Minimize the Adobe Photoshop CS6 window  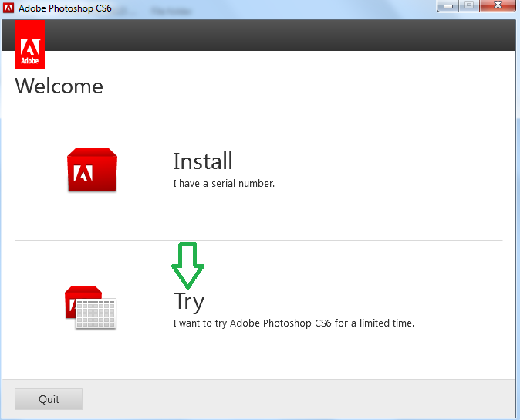448,5
